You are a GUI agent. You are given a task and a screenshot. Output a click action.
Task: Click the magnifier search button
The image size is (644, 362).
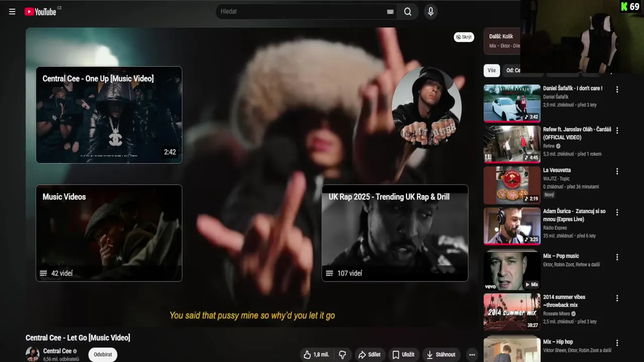408,12
